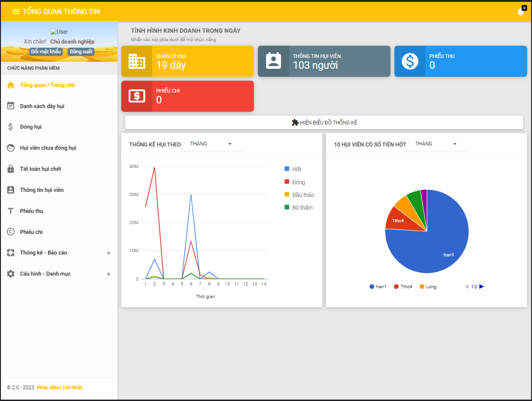Screen dimensions: 532x401
Task: Click the building icon on Quản lý hụi card
Action: (x=137, y=61)
